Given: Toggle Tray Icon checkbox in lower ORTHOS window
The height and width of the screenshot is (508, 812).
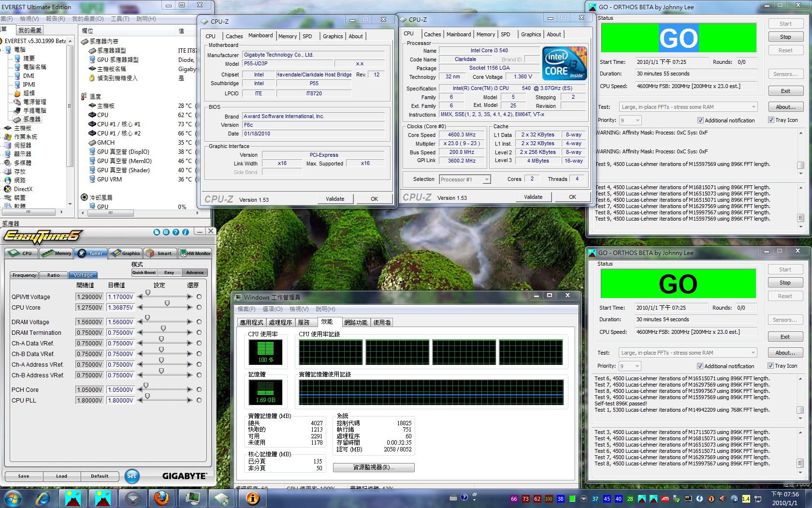Looking at the screenshot, I should click(x=770, y=366).
